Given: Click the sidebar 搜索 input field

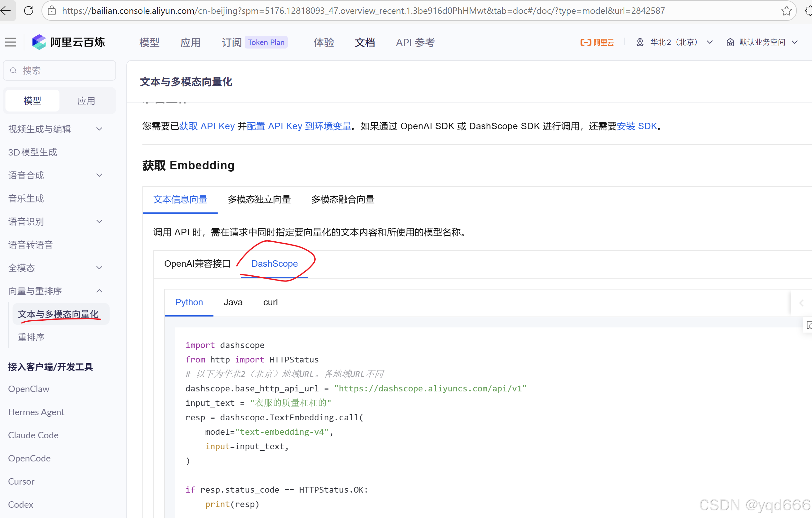Looking at the screenshot, I should tap(59, 70).
